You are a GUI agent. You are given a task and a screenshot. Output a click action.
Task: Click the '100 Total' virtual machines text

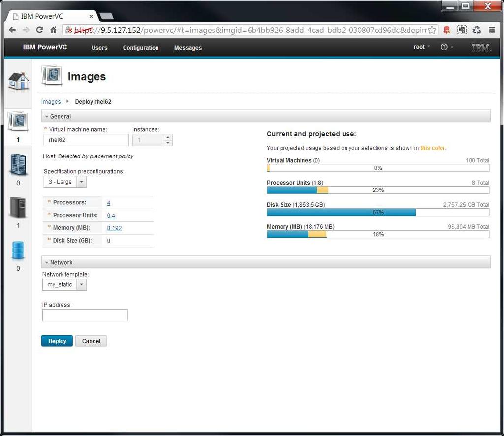click(x=477, y=160)
